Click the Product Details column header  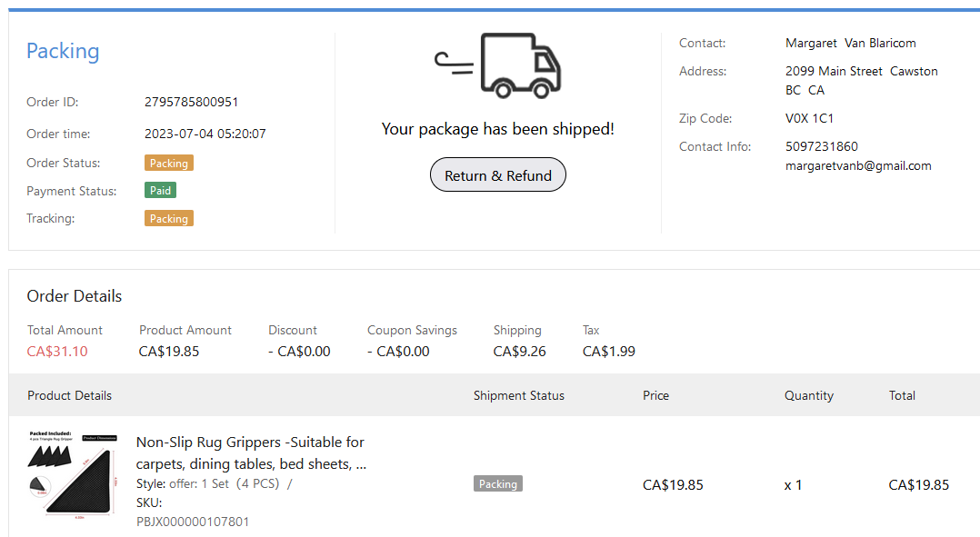pyautogui.click(x=70, y=395)
